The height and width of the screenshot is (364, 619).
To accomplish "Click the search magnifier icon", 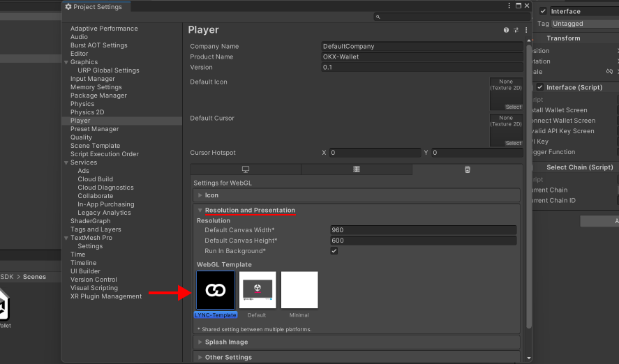I will [378, 17].
